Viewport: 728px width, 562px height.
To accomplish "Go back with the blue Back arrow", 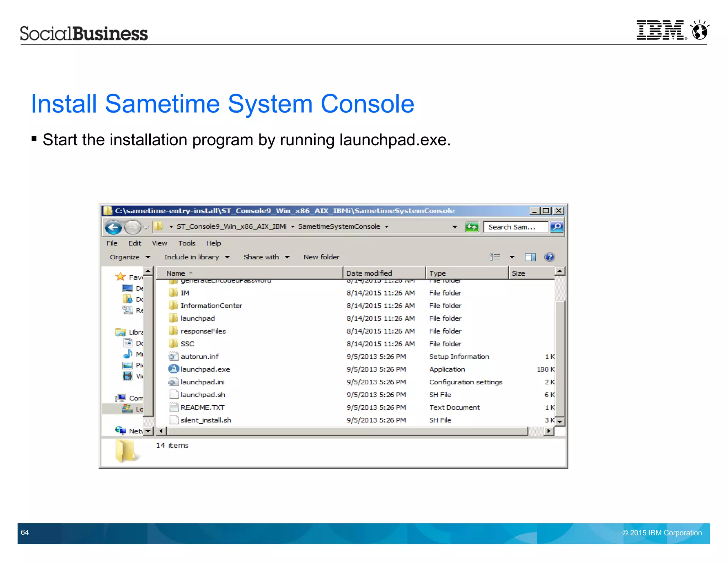I will [x=114, y=227].
